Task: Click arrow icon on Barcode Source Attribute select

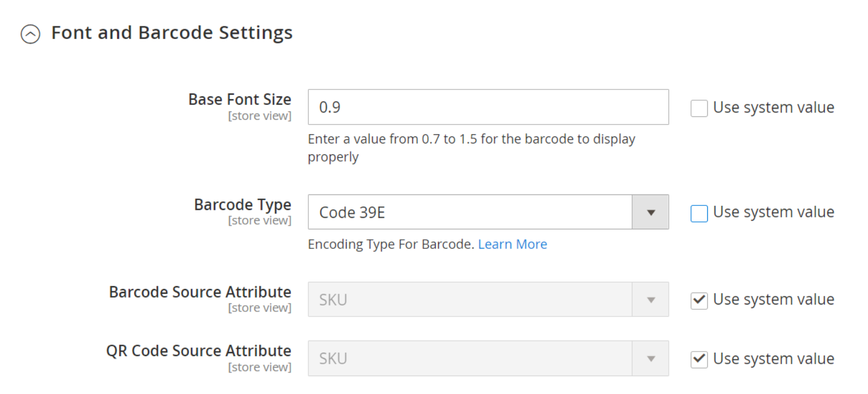Action: tap(650, 299)
